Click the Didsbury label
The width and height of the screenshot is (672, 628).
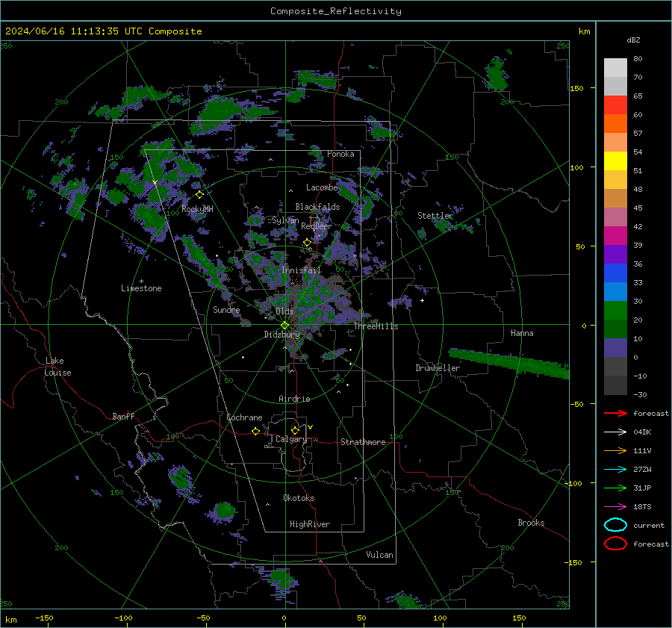281,335
